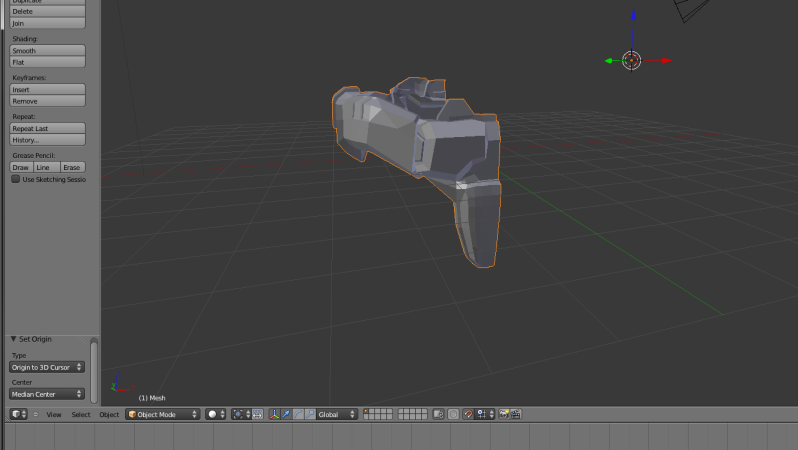The height and width of the screenshot is (450, 798).
Task: Click a layer in the second layer grid block
Action: (x=412, y=414)
